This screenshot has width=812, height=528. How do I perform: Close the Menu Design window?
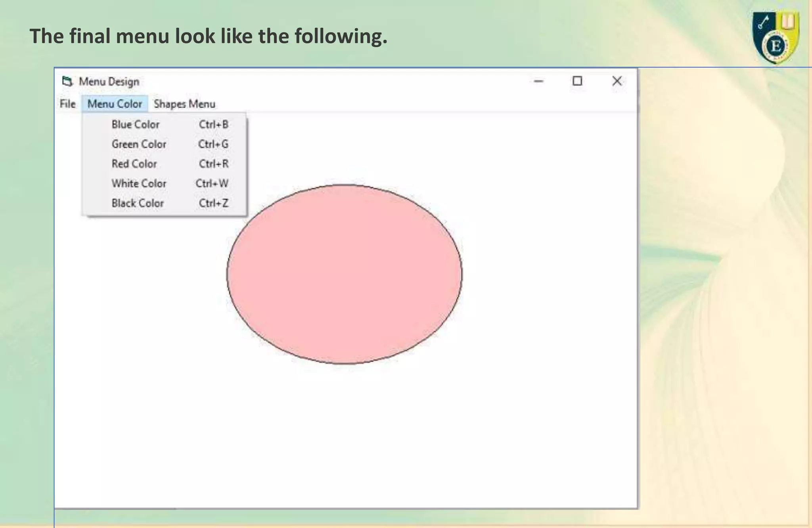617,81
